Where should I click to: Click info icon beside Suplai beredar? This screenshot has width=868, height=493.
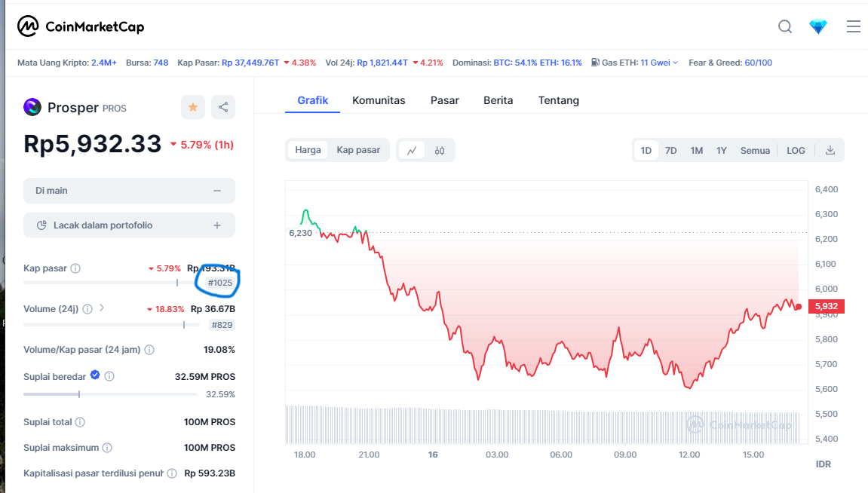click(x=109, y=376)
